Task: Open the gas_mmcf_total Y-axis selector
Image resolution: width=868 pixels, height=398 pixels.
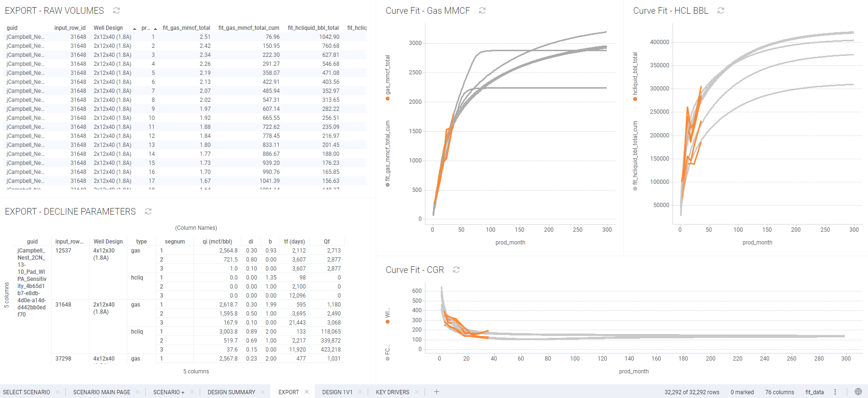Action: pyautogui.click(x=388, y=75)
